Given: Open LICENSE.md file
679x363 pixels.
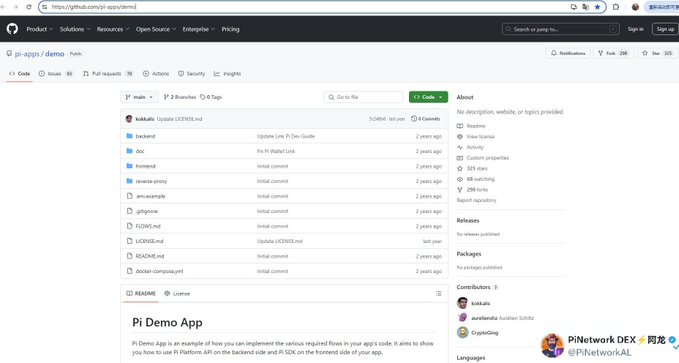Looking at the screenshot, I should (x=149, y=241).
